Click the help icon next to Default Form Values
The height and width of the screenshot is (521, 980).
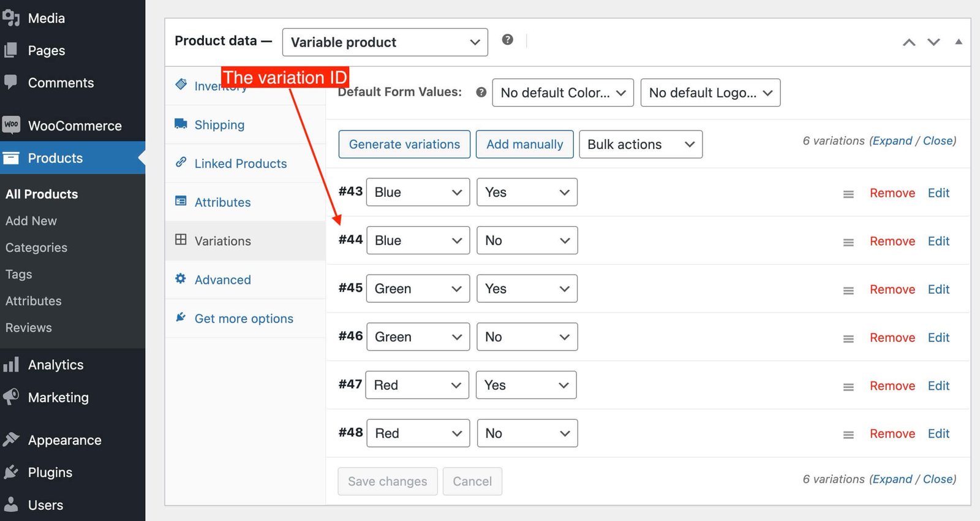(481, 92)
